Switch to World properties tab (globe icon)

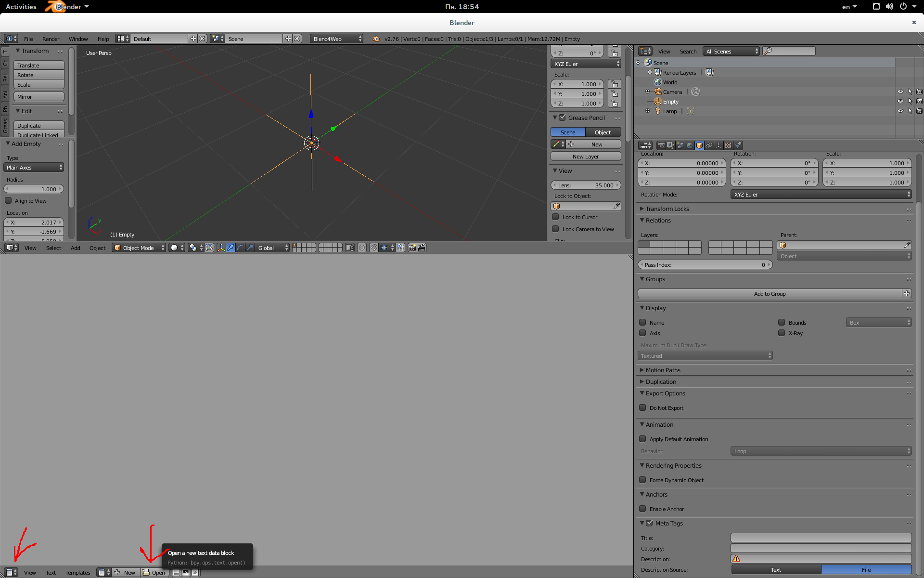pos(690,145)
